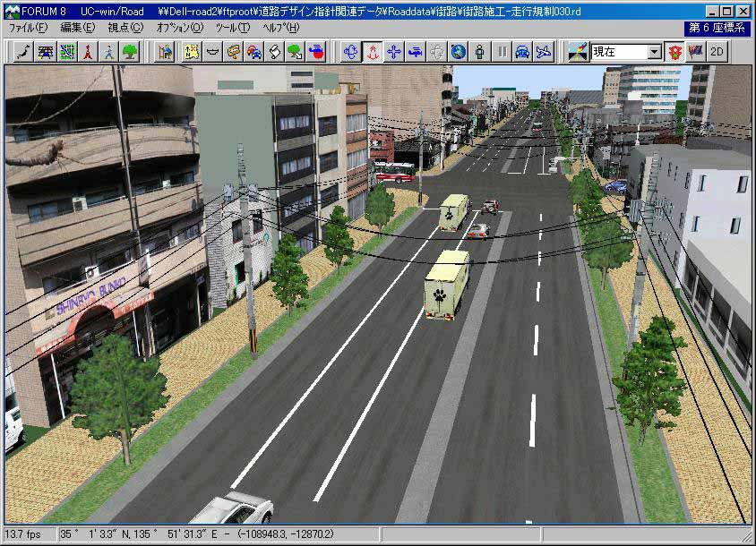Click the FORUM 8 title bar app icon

(12, 11)
